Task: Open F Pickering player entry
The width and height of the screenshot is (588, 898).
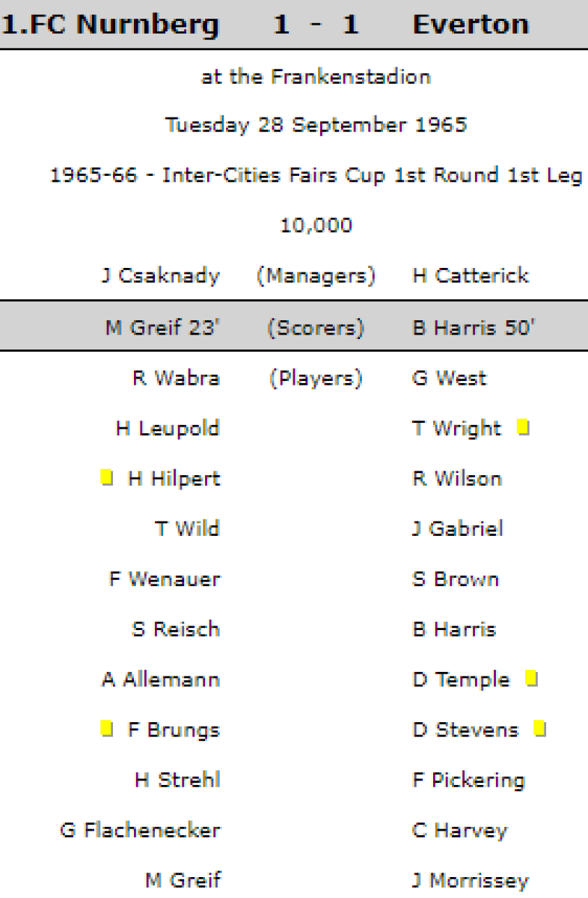Action: point(468,780)
